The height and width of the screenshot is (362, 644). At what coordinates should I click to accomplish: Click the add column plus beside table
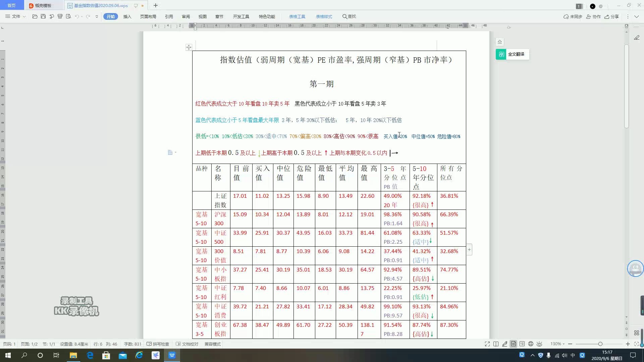(469, 250)
